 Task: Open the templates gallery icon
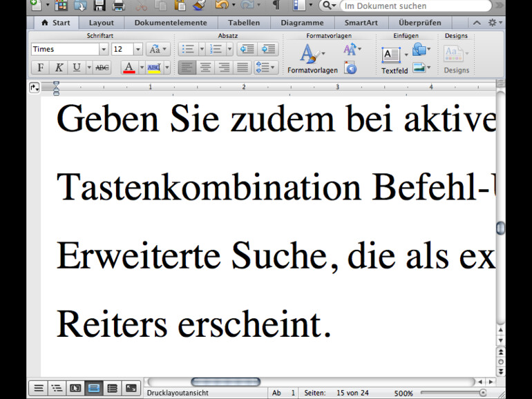click(61, 5)
